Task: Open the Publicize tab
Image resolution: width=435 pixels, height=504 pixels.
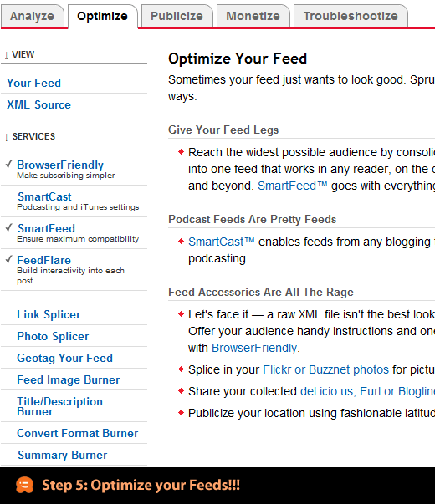Action: tap(177, 16)
